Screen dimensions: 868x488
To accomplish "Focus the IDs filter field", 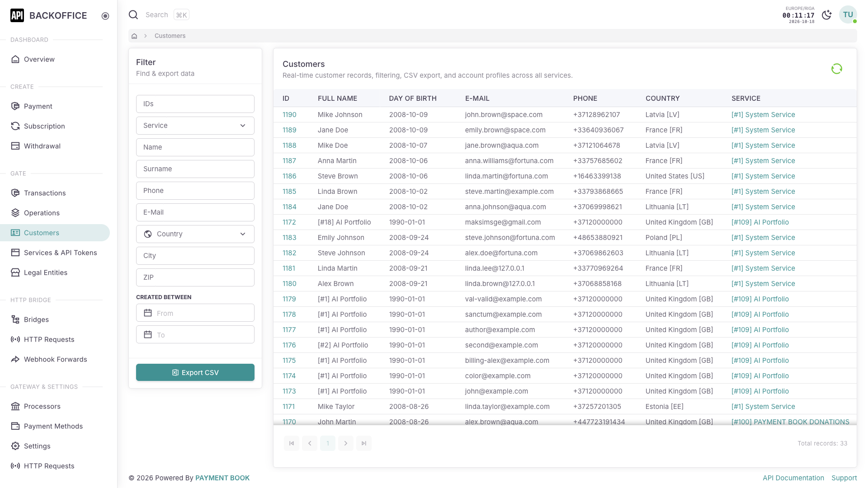I will tap(195, 104).
